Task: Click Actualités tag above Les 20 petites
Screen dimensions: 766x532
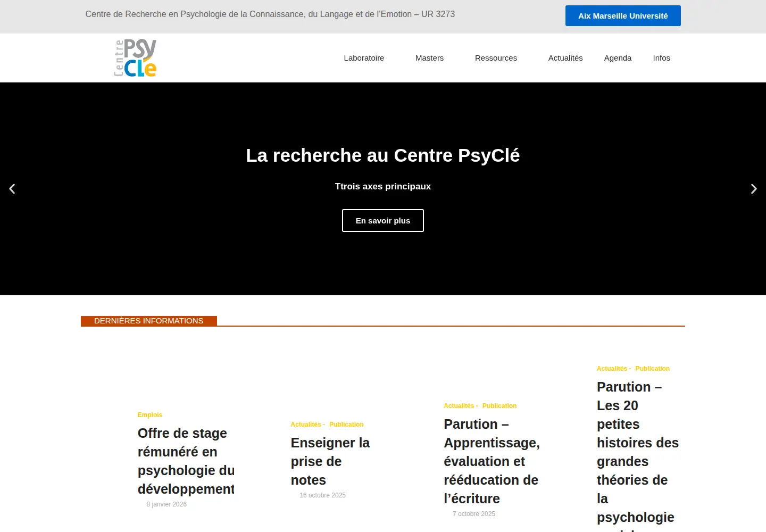Action: tap(612, 369)
